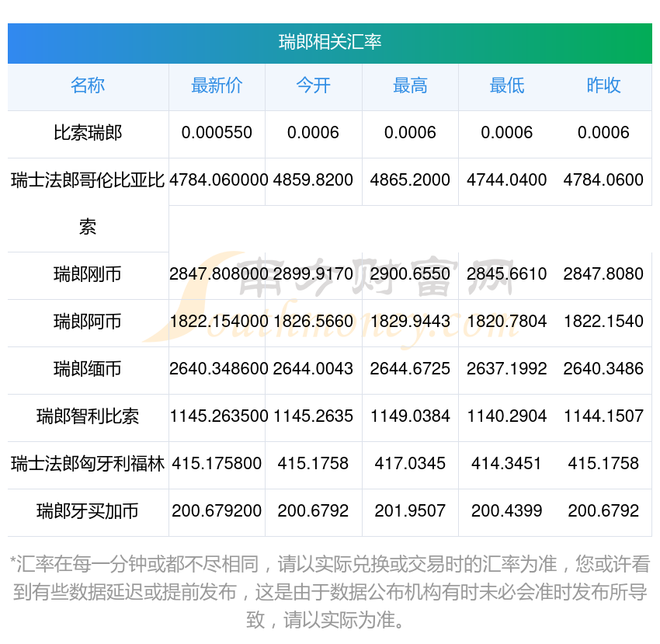Click the 今开 column header
This screenshot has width=660, height=644.
313,85
